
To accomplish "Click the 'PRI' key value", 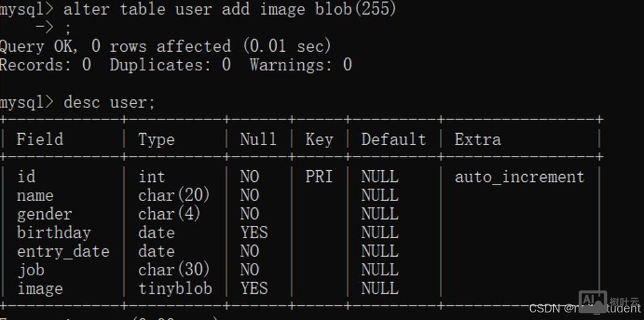I will (x=318, y=177).
